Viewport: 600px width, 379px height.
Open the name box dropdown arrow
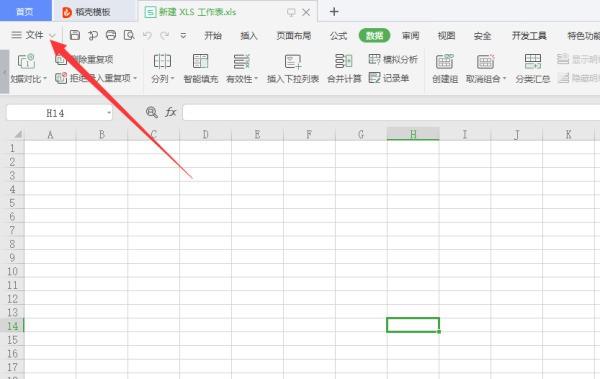(109, 113)
